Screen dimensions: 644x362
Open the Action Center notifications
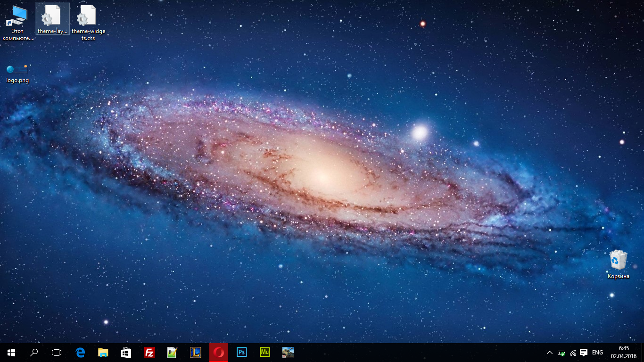pos(584,353)
